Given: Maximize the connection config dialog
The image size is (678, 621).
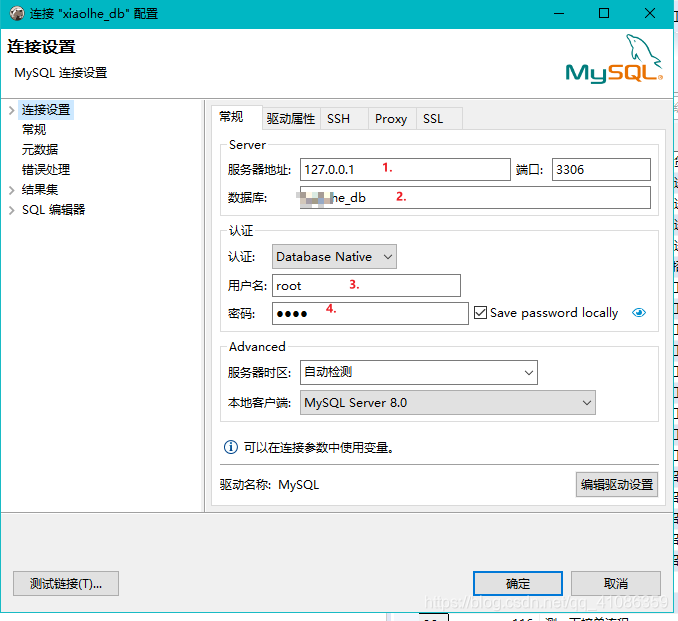Looking at the screenshot, I should point(604,13).
